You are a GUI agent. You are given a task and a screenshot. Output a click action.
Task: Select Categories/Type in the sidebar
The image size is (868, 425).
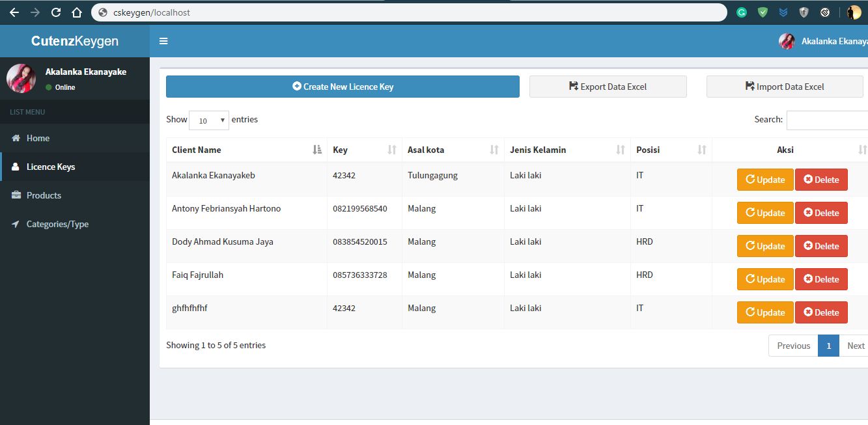click(x=57, y=224)
